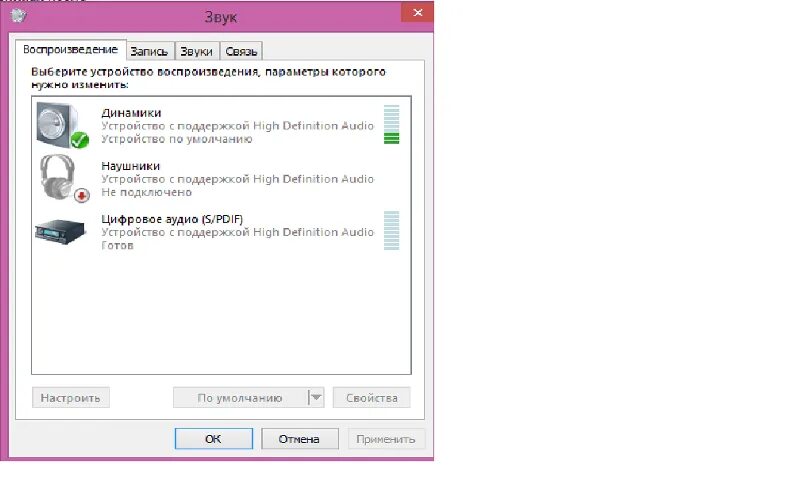The width and height of the screenshot is (800, 500).
Task: Click the Отмена button
Action: pyautogui.click(x=299, y=439)
